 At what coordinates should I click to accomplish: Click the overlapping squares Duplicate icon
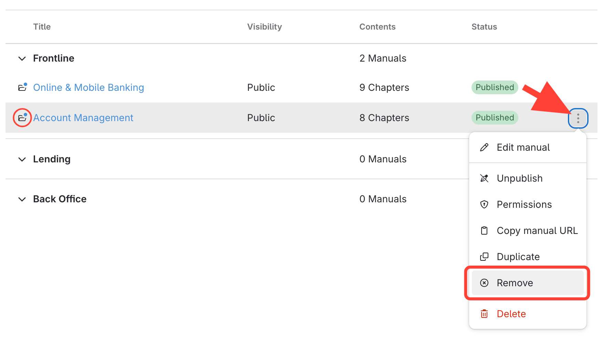(x=484, y=257)
